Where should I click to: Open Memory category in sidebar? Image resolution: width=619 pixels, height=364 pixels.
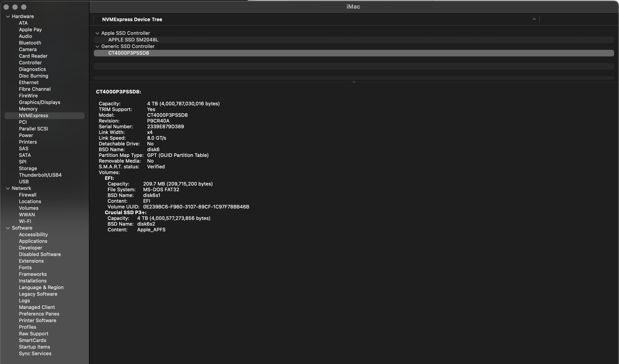pos(28,109)
